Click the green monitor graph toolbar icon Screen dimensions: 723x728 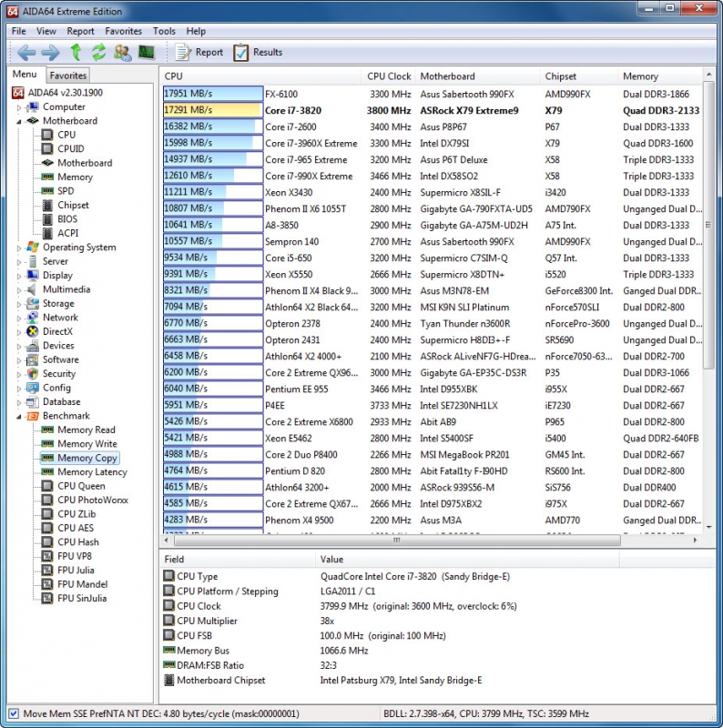[147, 52]
